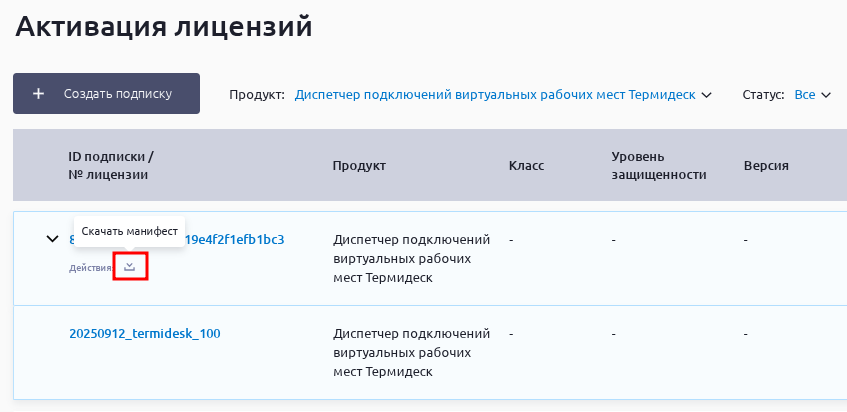The height and width of the screenshot is (412, 847).
Task: Open the Статус dropdown chevron
Action: coord(826,95)
